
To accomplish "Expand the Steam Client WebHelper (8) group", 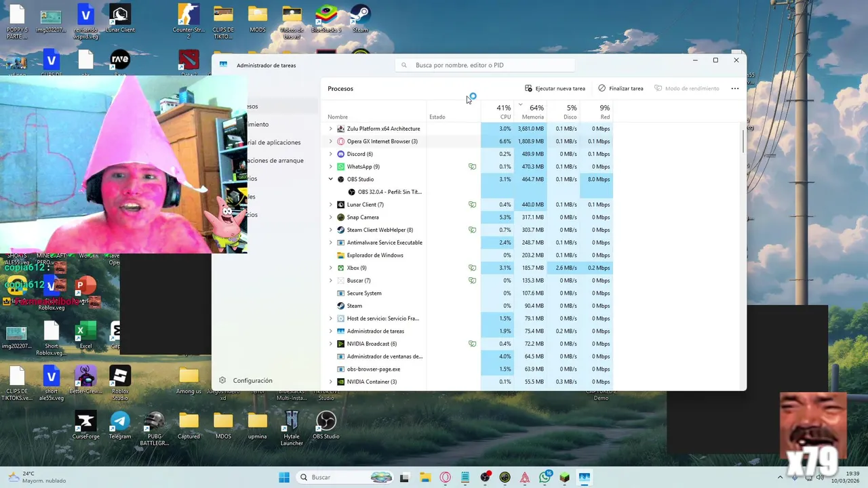I will click(x=331, y=230).
